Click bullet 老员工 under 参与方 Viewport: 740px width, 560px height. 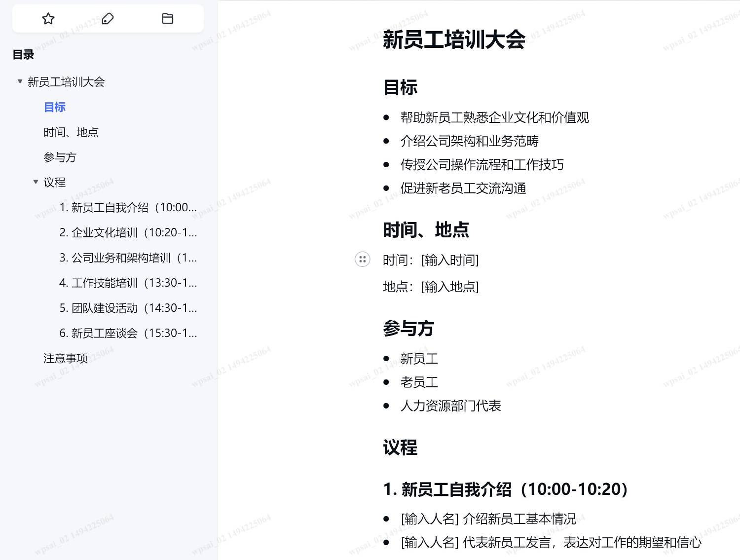419,382
